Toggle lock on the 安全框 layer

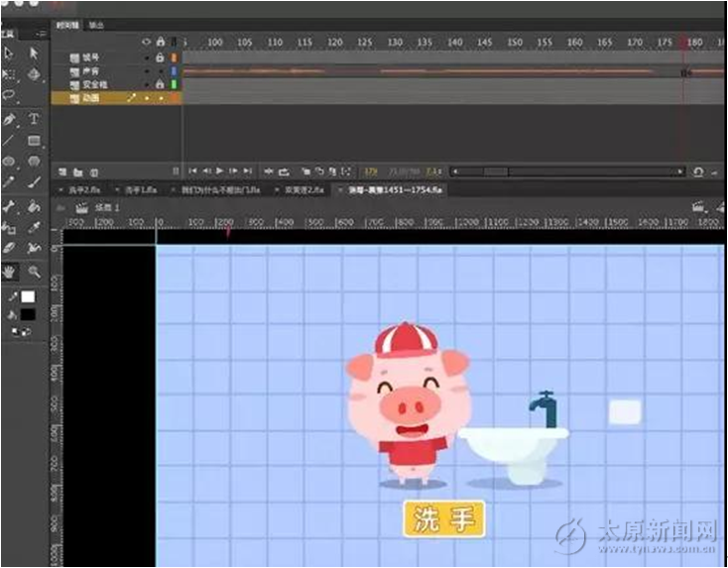[160, 85]
